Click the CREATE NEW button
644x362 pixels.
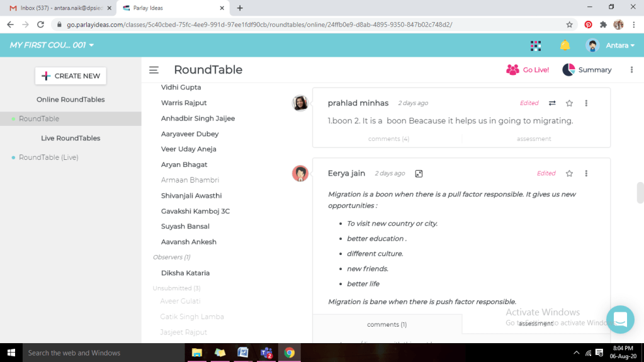click(71, 76)
